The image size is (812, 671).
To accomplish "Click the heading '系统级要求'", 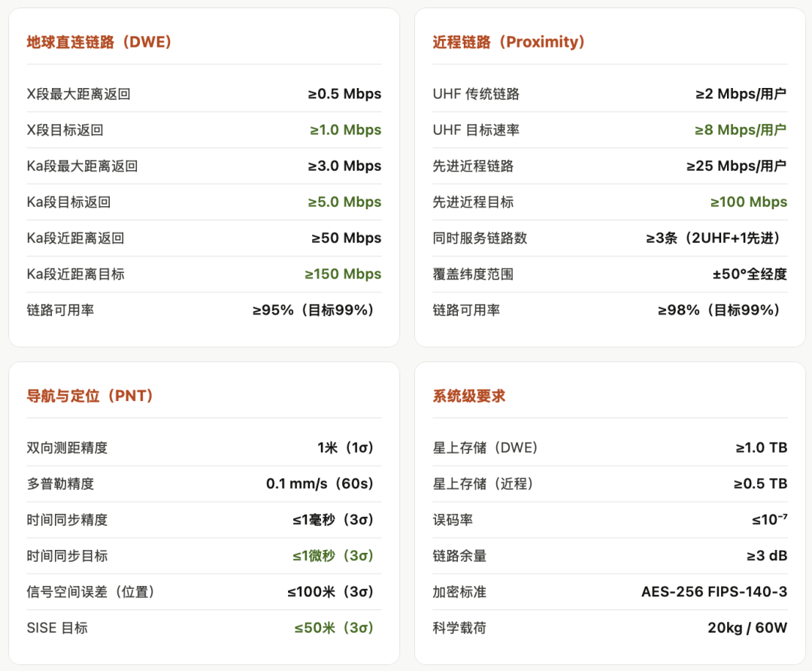I will tap(468, 396).
